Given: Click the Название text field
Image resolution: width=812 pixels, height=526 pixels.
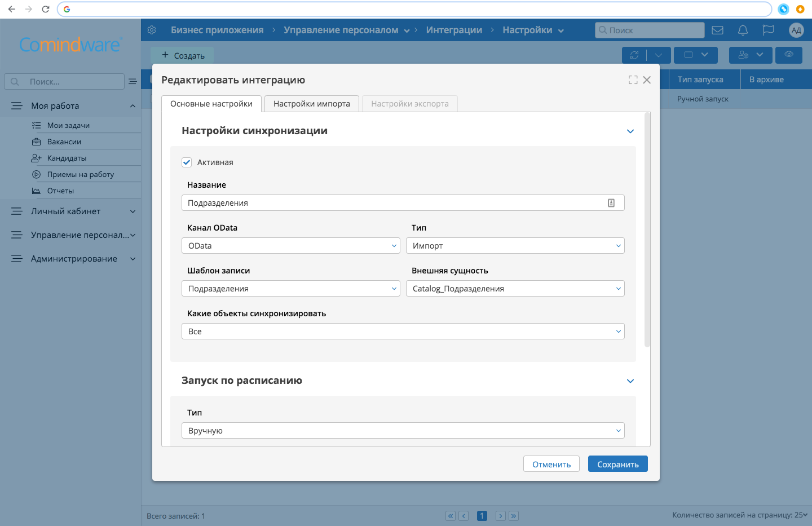Looking at the screenshot, I should (403, 203).
